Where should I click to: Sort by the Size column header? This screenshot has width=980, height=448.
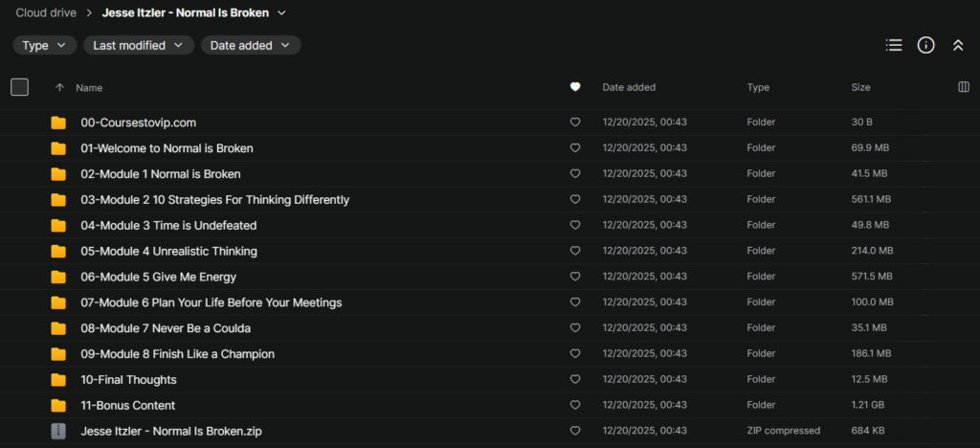click(x=860, y=87)
